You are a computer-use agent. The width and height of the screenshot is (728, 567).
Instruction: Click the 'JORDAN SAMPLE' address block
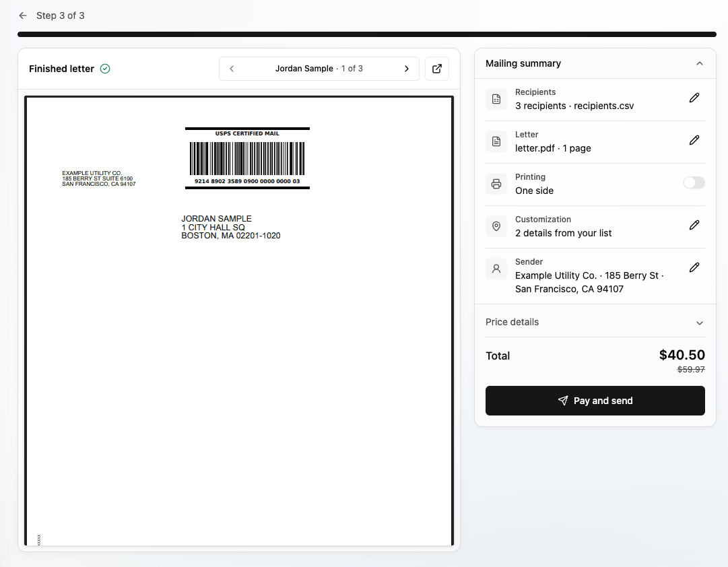click(x=231, y=227)
